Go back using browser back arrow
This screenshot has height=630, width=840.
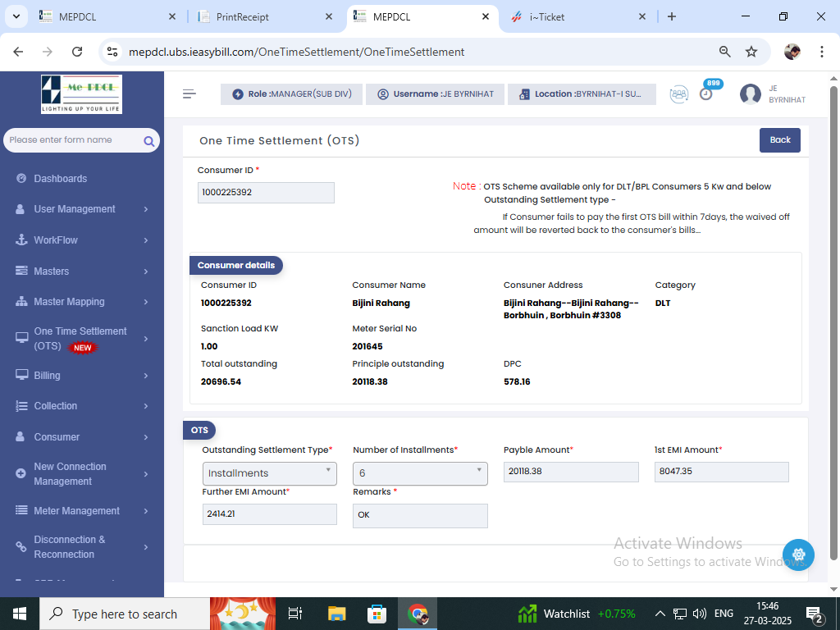pyautogui.click(x=18, y=52)
